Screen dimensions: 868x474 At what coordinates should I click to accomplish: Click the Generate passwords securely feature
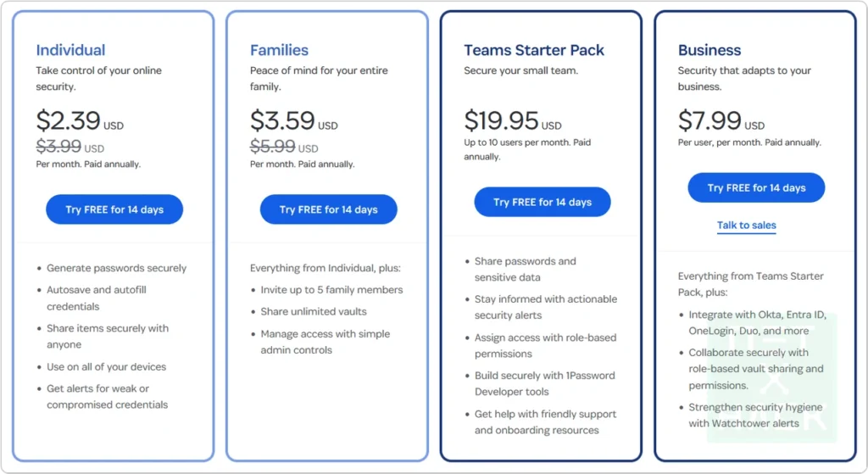116,268
